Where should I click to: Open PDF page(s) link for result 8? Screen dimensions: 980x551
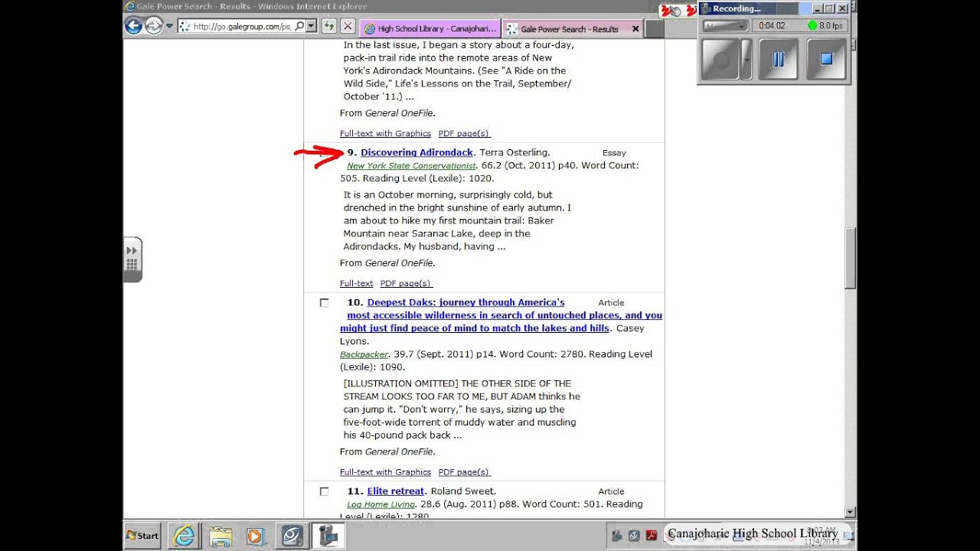[x=464, y=133]
